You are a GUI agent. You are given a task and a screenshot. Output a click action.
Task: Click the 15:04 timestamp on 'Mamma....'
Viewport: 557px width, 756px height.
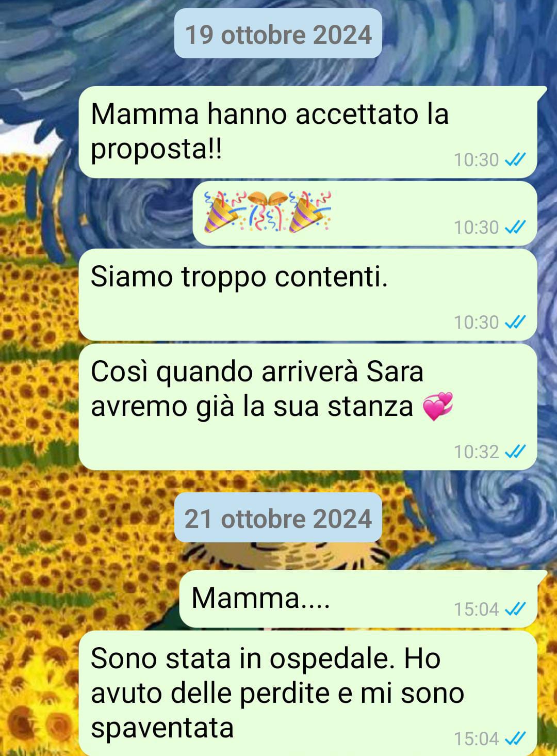(476, 609)
